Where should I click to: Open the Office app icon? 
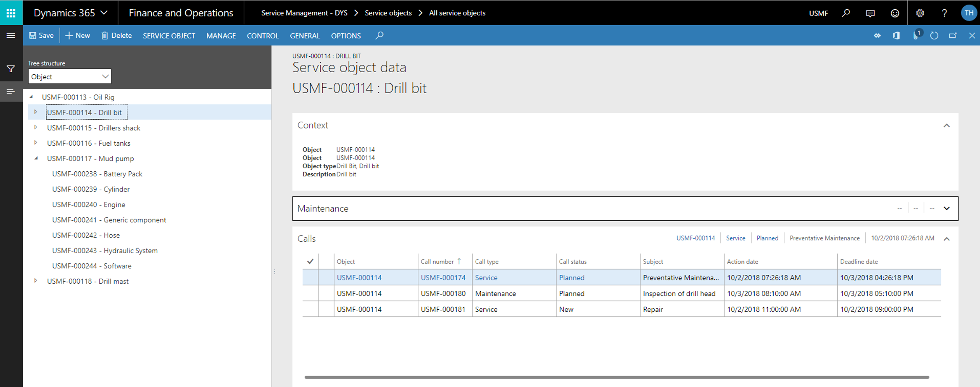point(896,36)
